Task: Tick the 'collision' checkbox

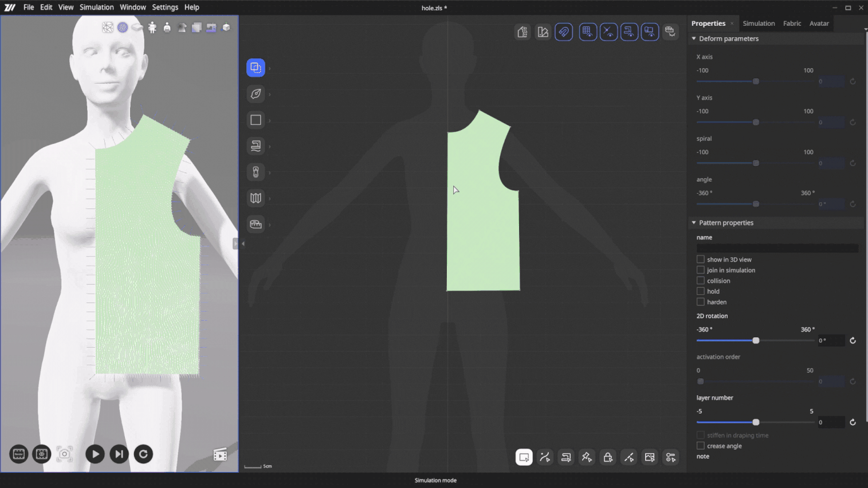Action: [700, 281]
